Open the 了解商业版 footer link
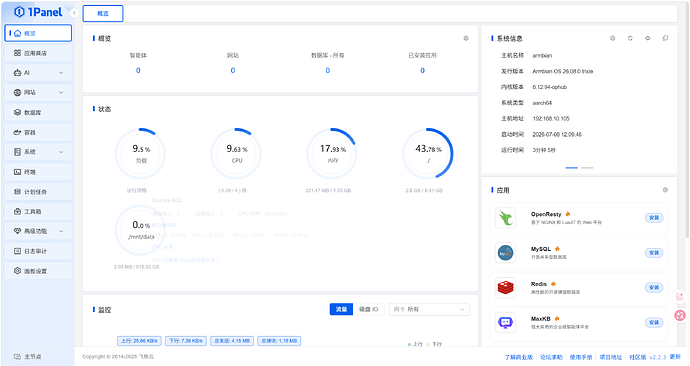 [x=518, y=357]
